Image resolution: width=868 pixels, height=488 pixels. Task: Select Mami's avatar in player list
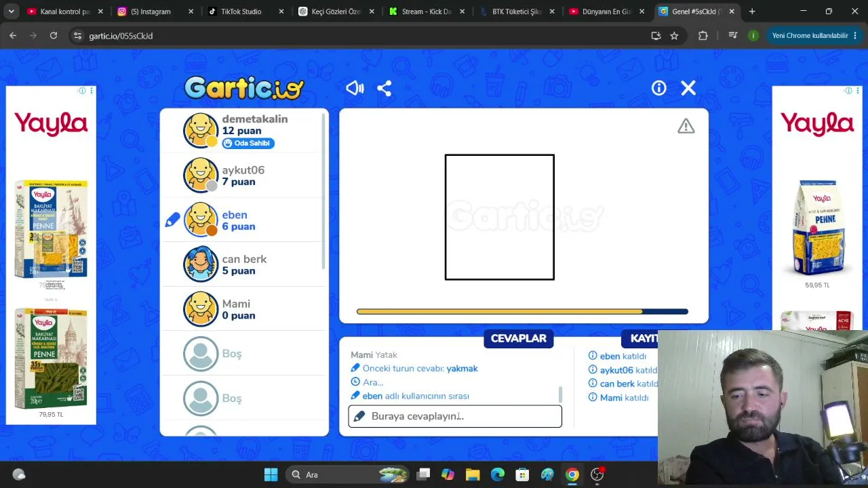pyautogui.click(x=201, y=308)
